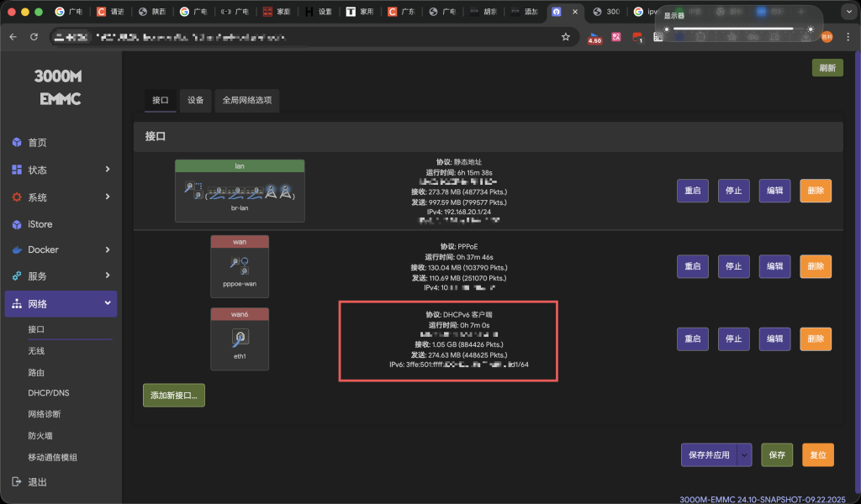Click the eth1 port icon under wan6

coord(240,339)
